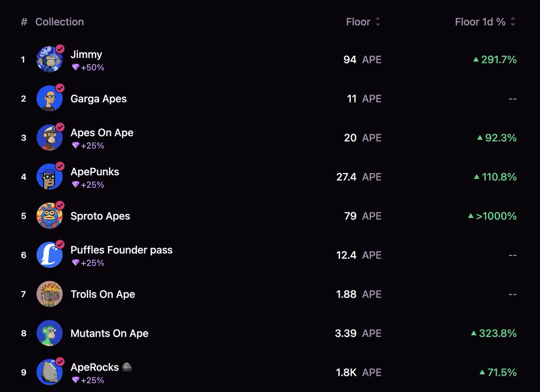Select the Trolls On Ape avatar

(x=49, y=294)
